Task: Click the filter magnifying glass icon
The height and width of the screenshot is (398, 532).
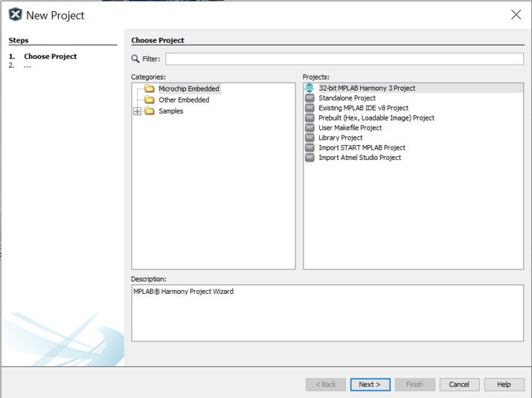Action: [135, 59]
